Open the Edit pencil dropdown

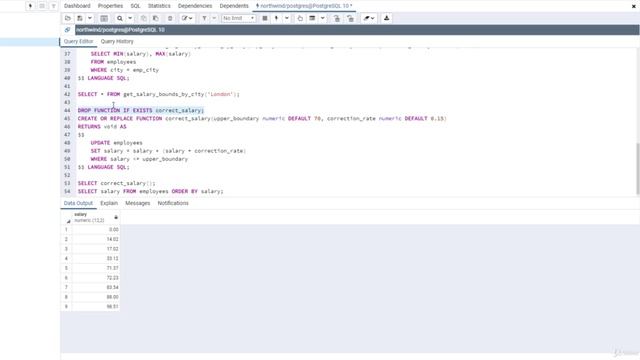187,18
